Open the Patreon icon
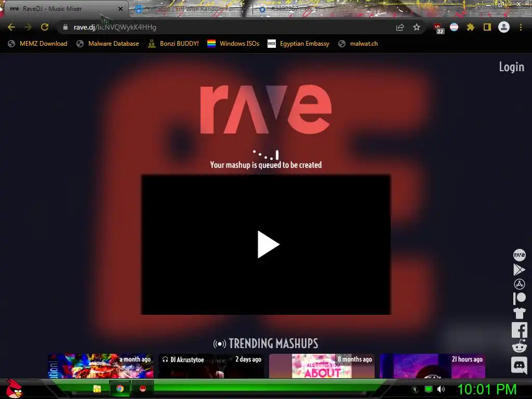This screenshot has height=399, width=532. (519, 299)
